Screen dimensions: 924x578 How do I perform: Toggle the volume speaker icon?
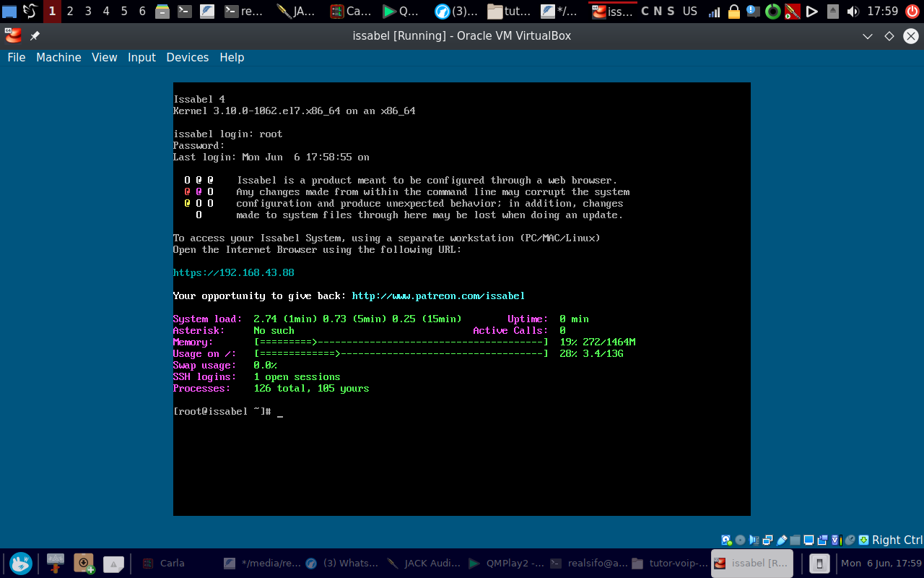853,12
